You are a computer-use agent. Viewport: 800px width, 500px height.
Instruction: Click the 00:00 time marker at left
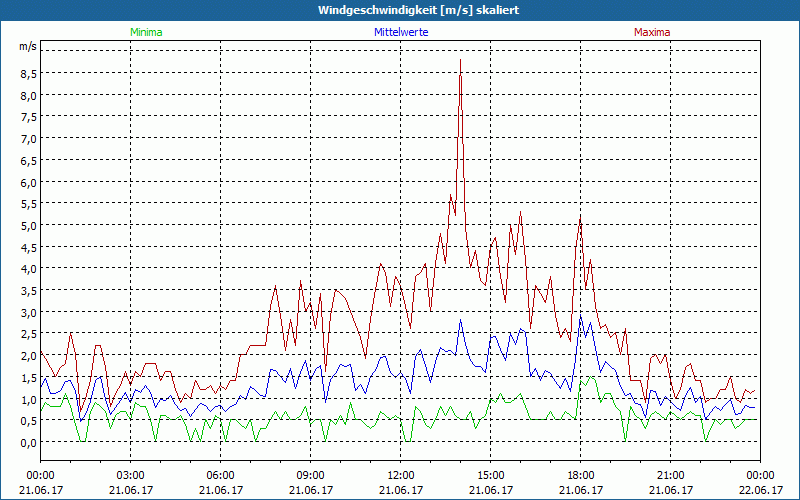[x=40, y=475]
